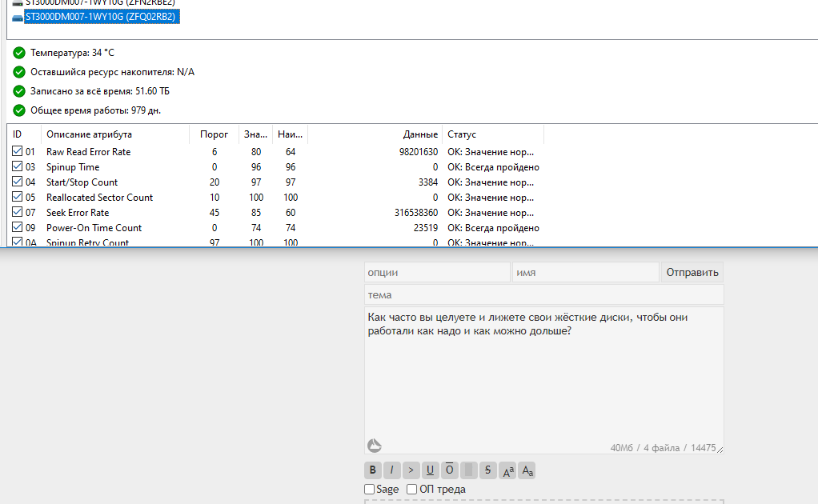
Task: Insert quote with the > button
Action: point(411,470)
